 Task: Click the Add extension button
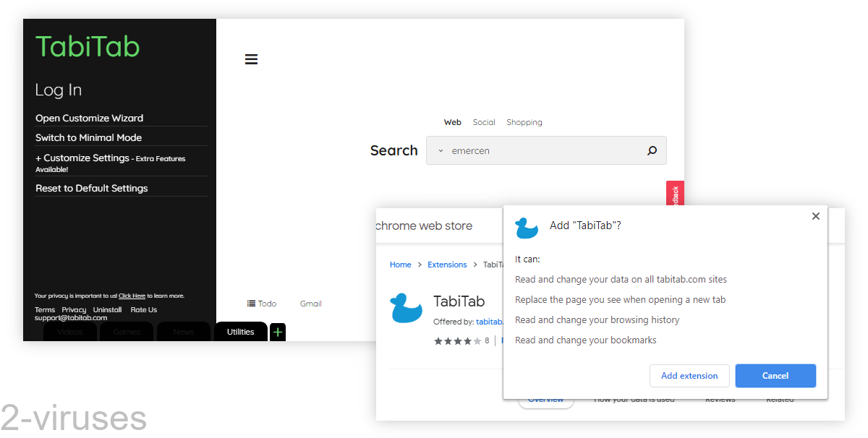pos(689,376)
